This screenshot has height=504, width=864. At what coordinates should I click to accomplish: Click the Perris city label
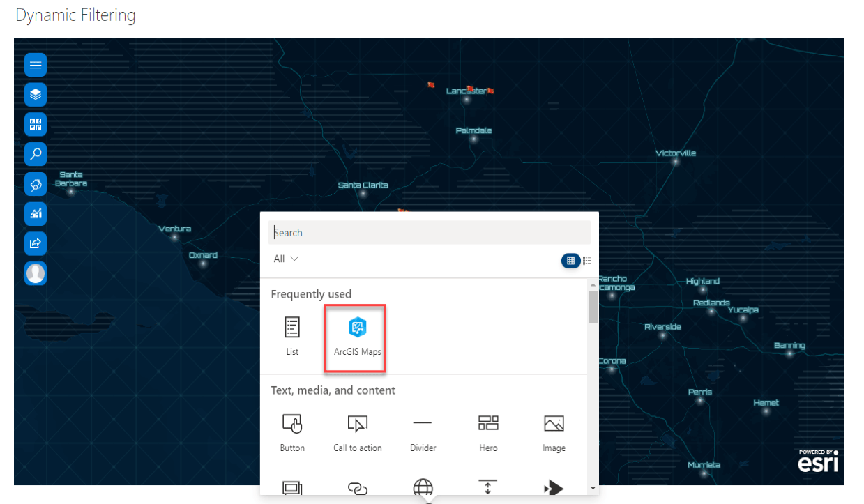(700, 392)
